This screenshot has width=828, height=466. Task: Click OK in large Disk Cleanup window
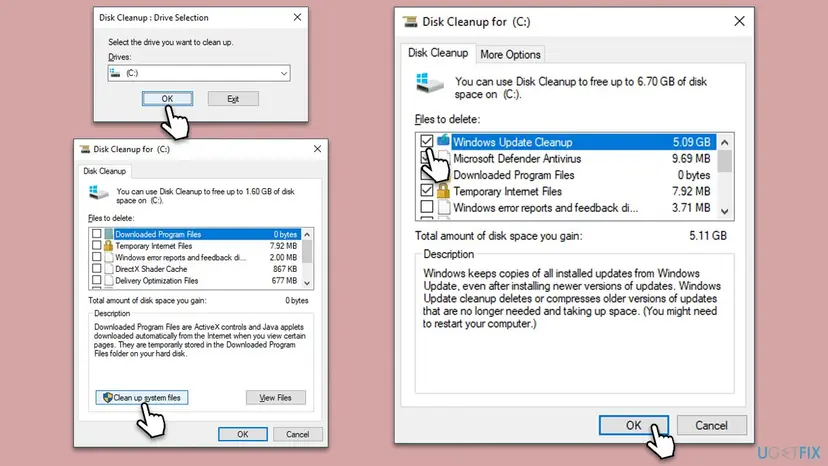634,425
